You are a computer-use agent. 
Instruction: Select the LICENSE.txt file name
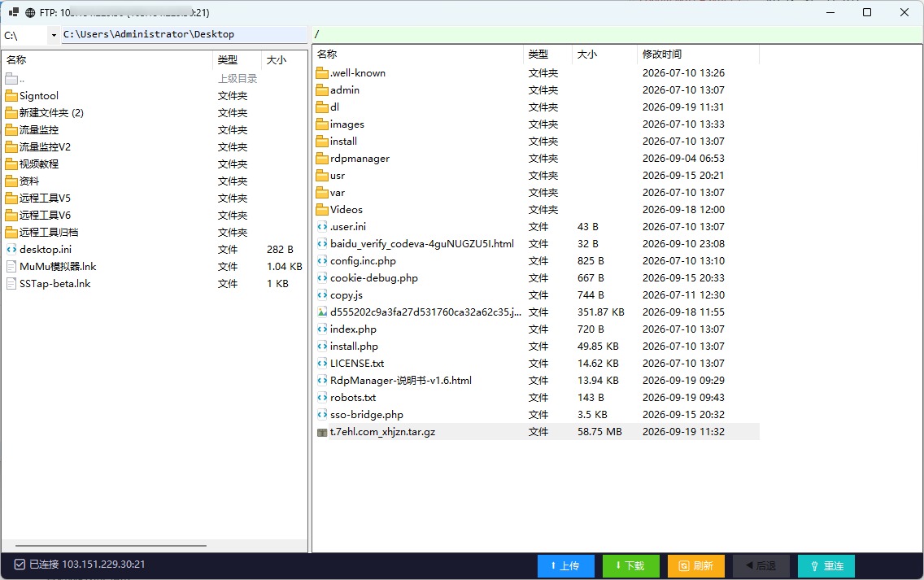(357, 364)
